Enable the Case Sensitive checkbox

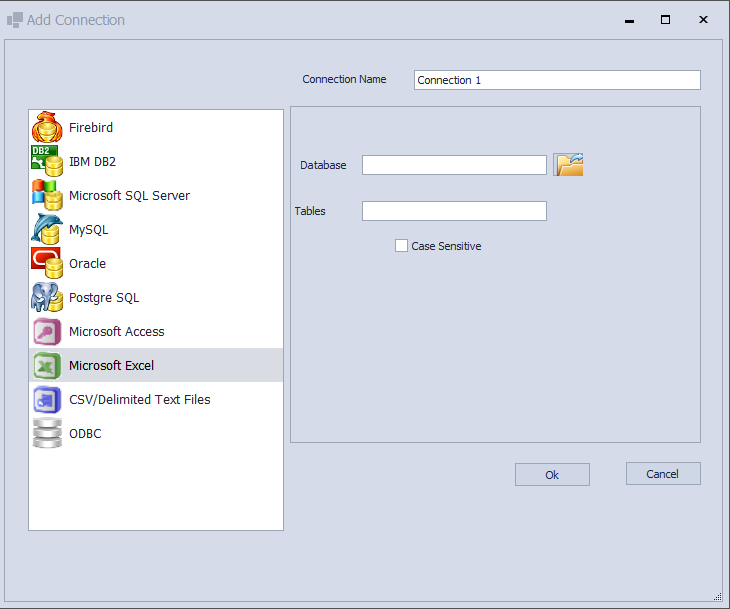coord(401,246)
